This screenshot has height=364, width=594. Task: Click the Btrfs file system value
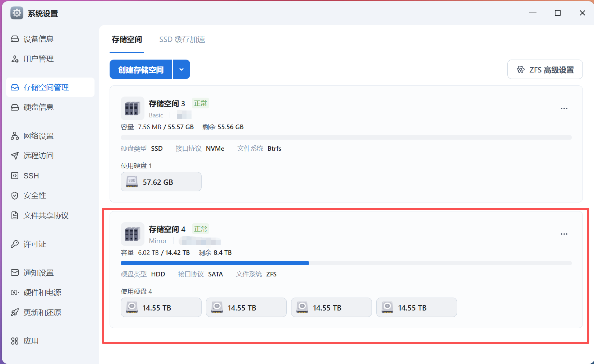pyautogui.click(x=275, y=149)
